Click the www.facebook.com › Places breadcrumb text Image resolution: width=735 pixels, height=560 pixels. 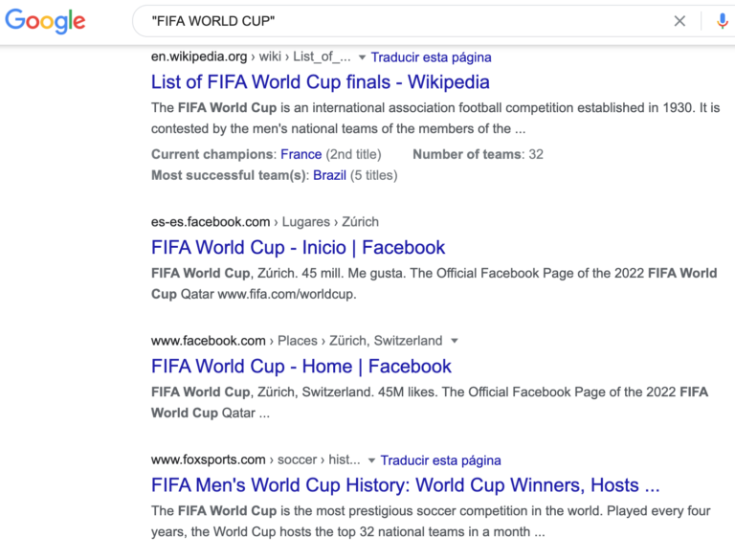click(297, 341)
